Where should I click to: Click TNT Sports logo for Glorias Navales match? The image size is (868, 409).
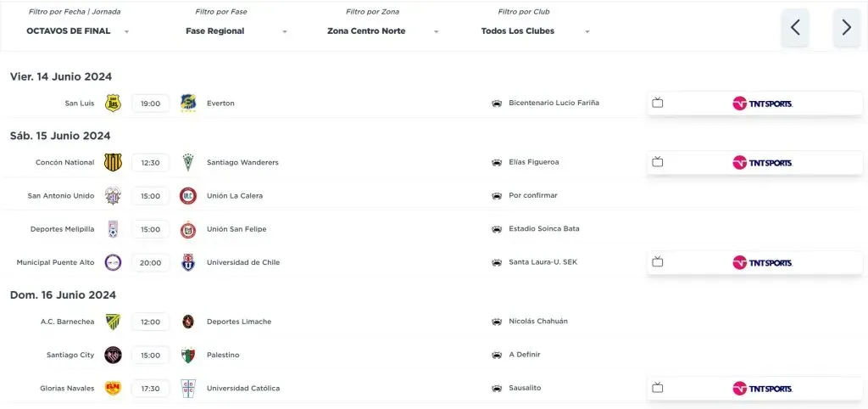(x=762, y=388)
